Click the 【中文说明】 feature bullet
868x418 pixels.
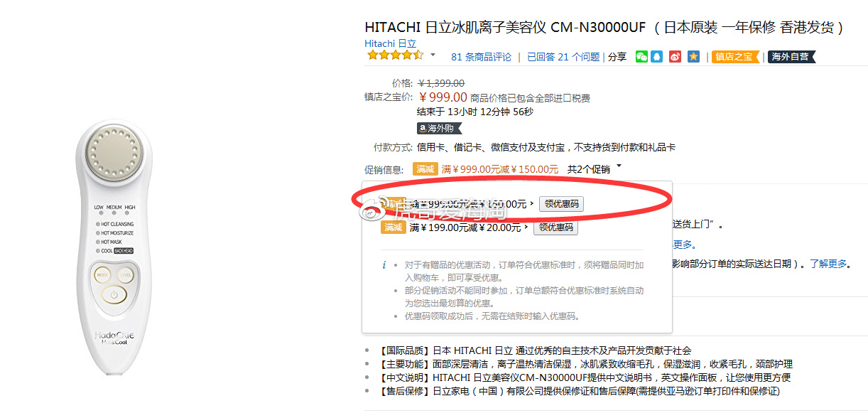pos(584,377)
